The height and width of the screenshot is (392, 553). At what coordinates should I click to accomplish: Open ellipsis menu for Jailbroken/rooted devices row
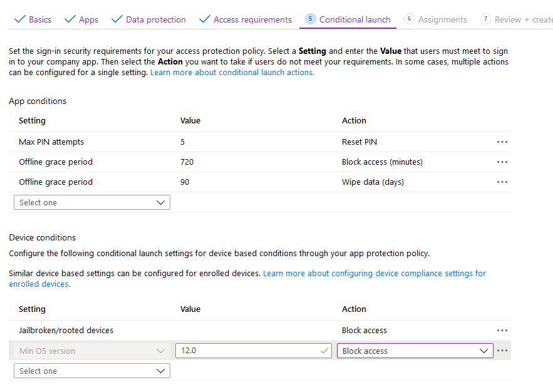[x=502, y=331]
